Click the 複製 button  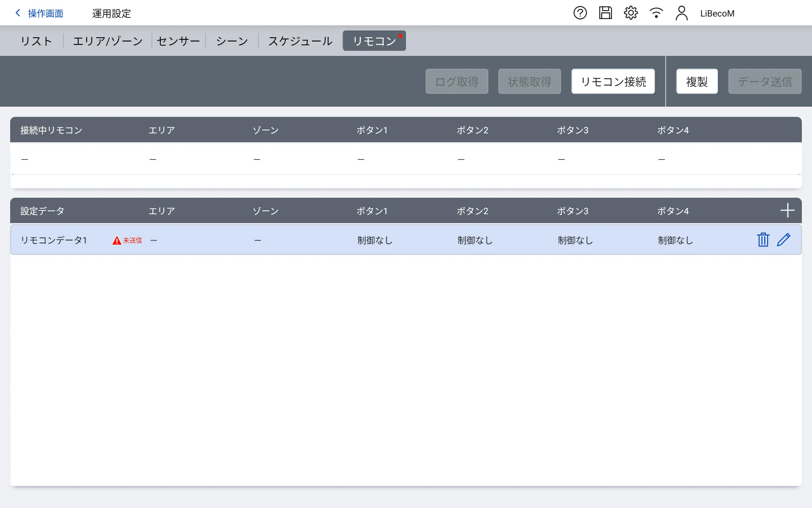tap(697, 81)
